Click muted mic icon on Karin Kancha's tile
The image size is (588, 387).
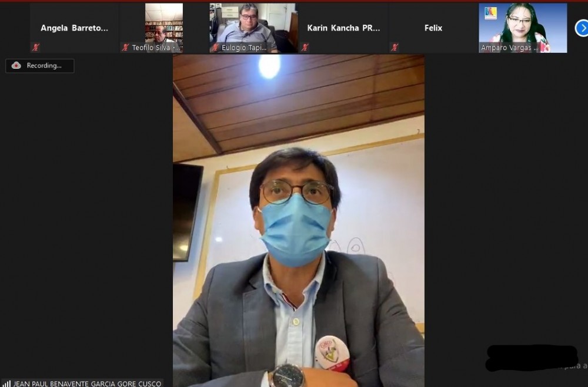point(305,48)
